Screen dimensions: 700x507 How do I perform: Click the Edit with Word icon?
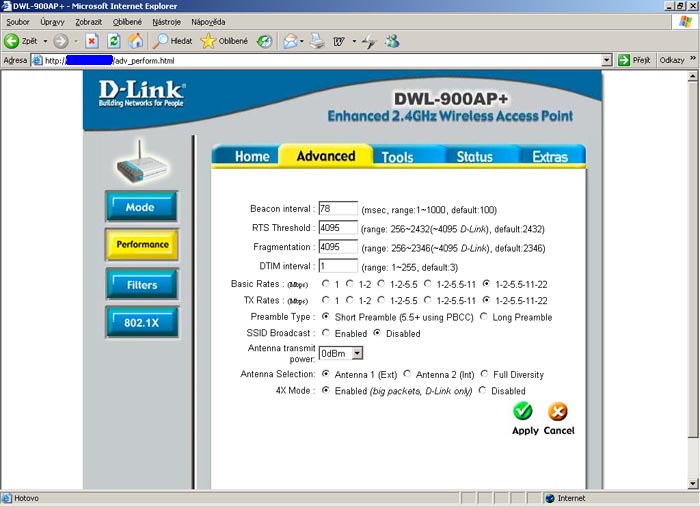pyautogui.click(x=339, y=42)
